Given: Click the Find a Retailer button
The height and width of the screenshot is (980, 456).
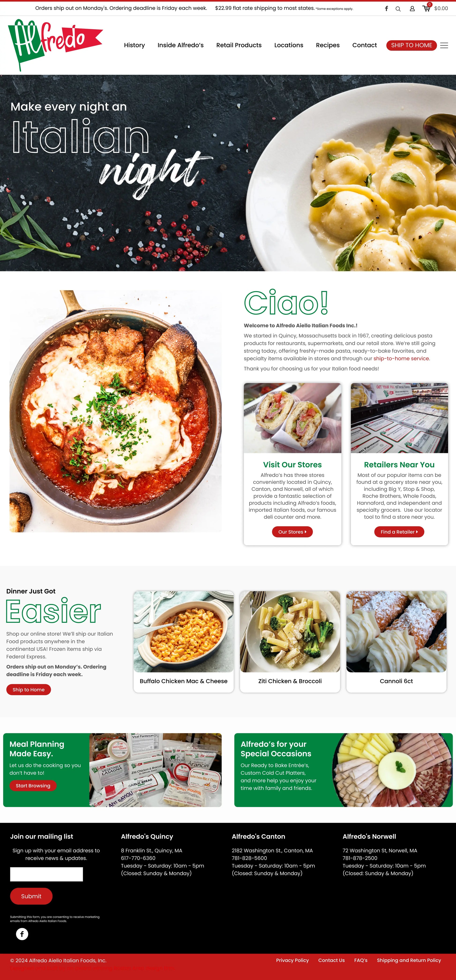Looking at the screenshot, I should click(x=399, y=532).
